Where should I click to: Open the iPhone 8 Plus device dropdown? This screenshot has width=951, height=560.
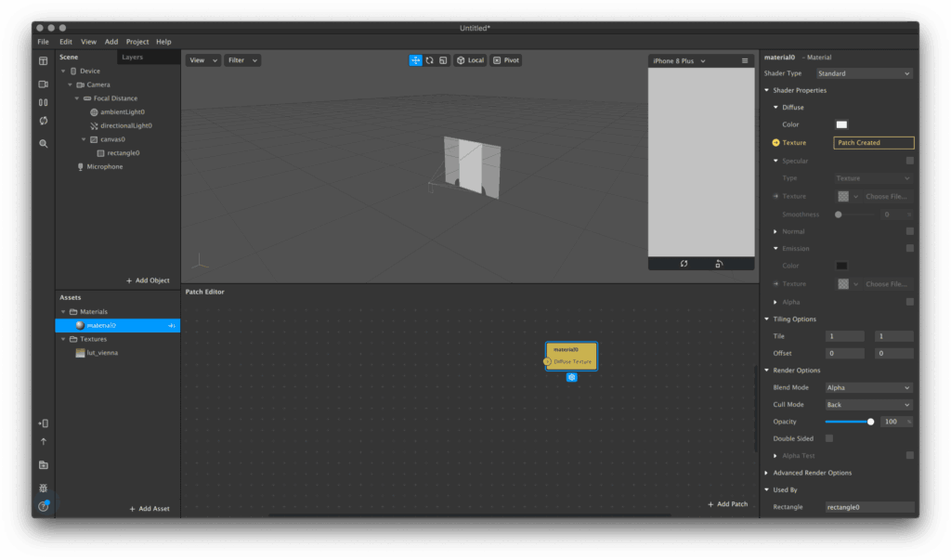[x=679, y=60]
